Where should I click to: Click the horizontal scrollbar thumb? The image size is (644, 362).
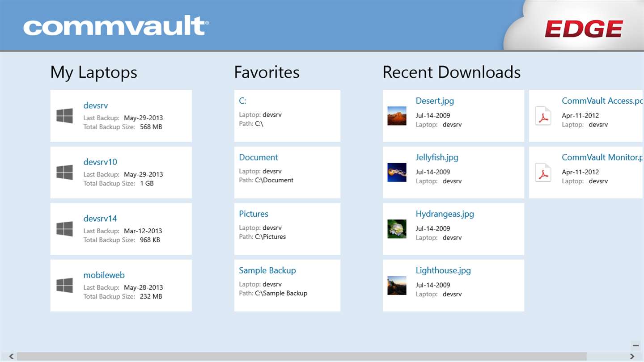click(301, 356)
